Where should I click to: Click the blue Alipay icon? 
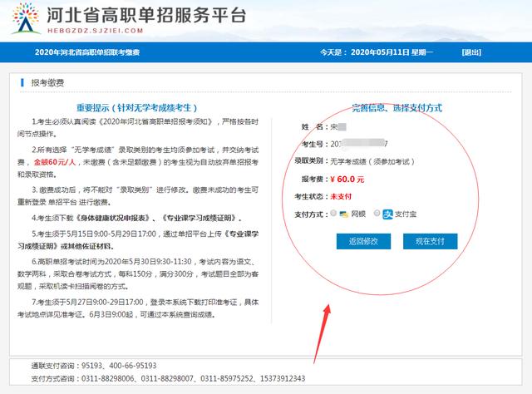387,214
